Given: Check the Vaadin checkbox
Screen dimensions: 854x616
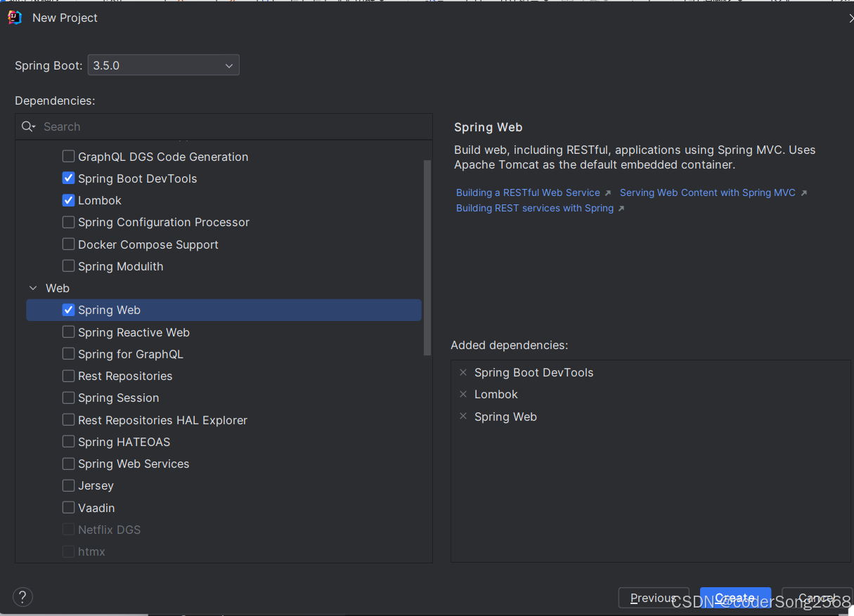Looking at the screenshot, I should [68, 508].
